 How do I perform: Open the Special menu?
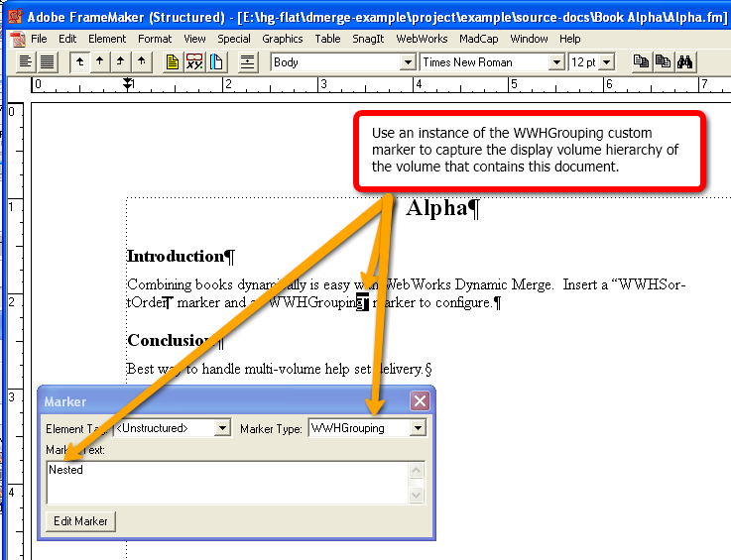[234, 39]
